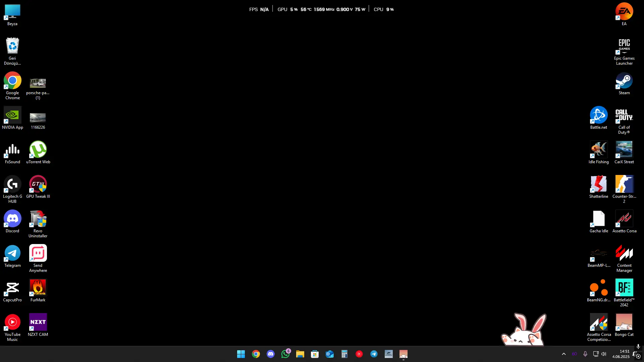The image size is (644, 362).
Task: Select the Content Manager shortcut
Action: [x=624, y=259]
